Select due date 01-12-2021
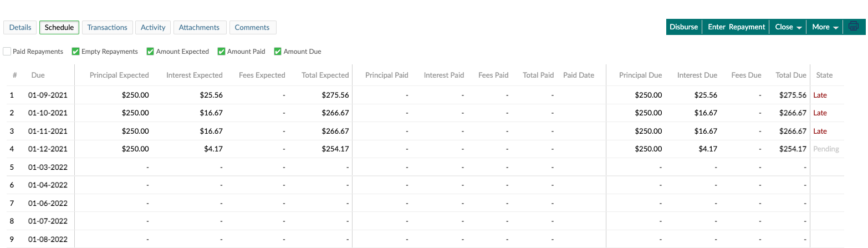The width and height of the screenshot is (868, 248). 48,149
